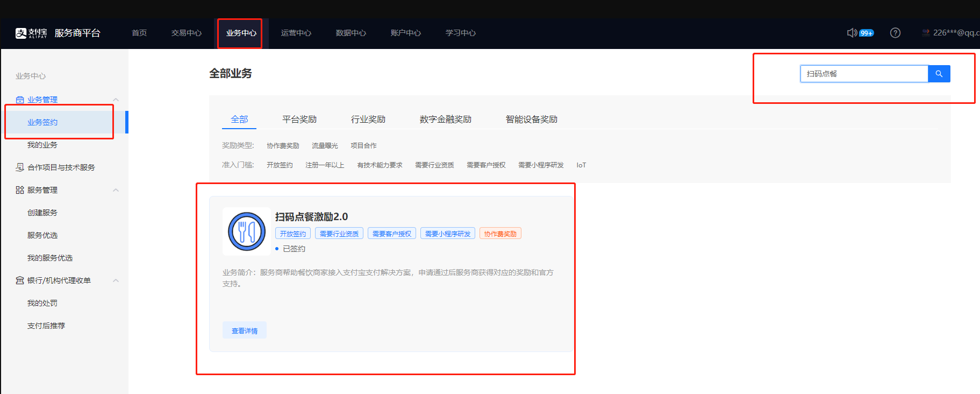Filter by 开放签约 entry threshold
980x394 pixels.
pyautogui.click(x=280, y=165)
